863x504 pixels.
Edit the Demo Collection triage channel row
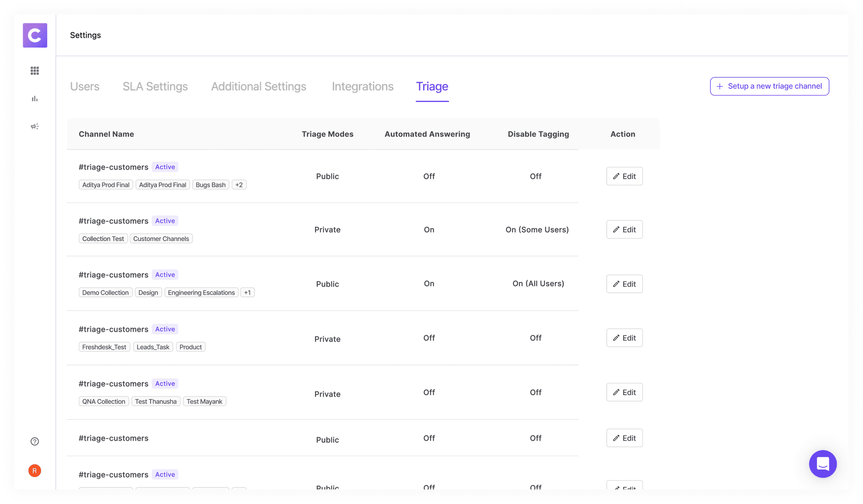[x=624, y=284]
